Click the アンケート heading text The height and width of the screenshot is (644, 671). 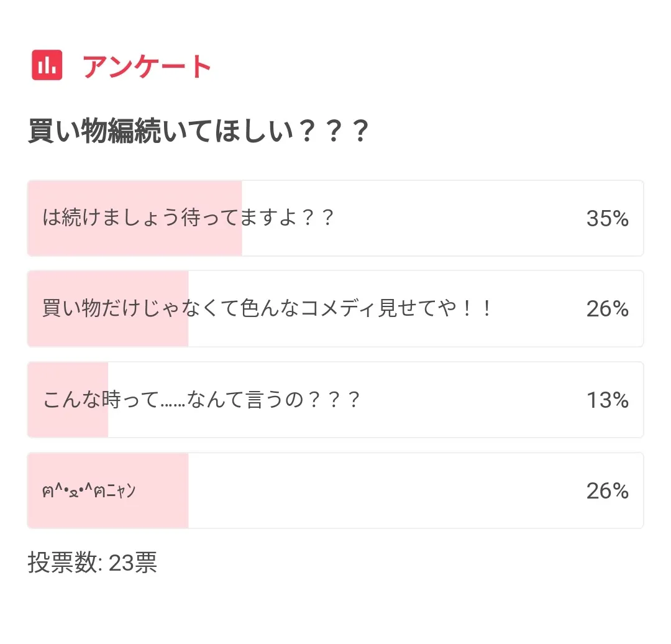tap(147, 67)
